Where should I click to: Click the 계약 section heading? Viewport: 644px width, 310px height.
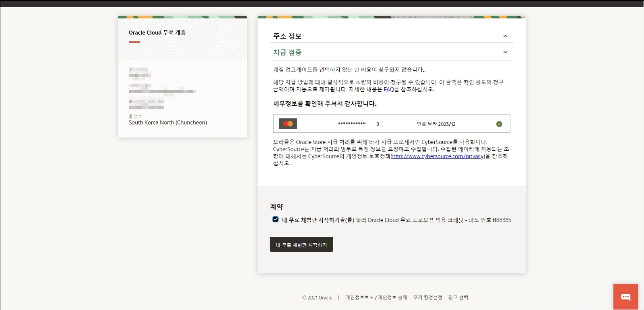pos(277,207)
